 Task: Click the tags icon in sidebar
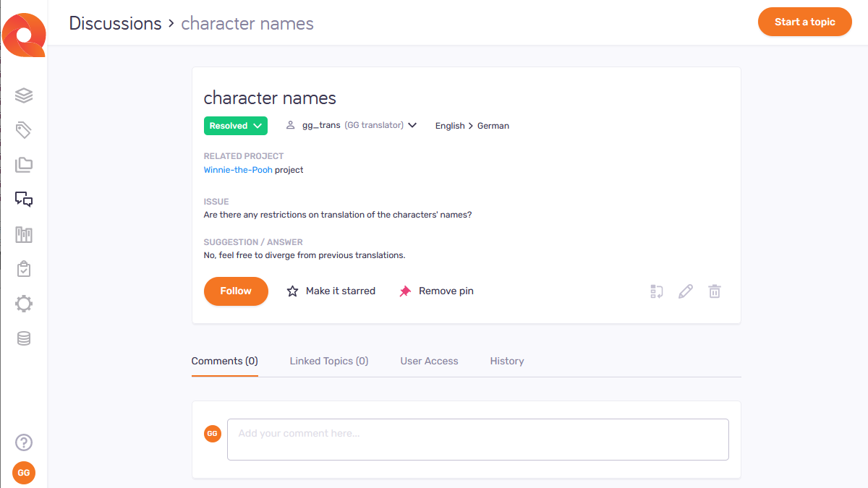click(x=24, y=130)
